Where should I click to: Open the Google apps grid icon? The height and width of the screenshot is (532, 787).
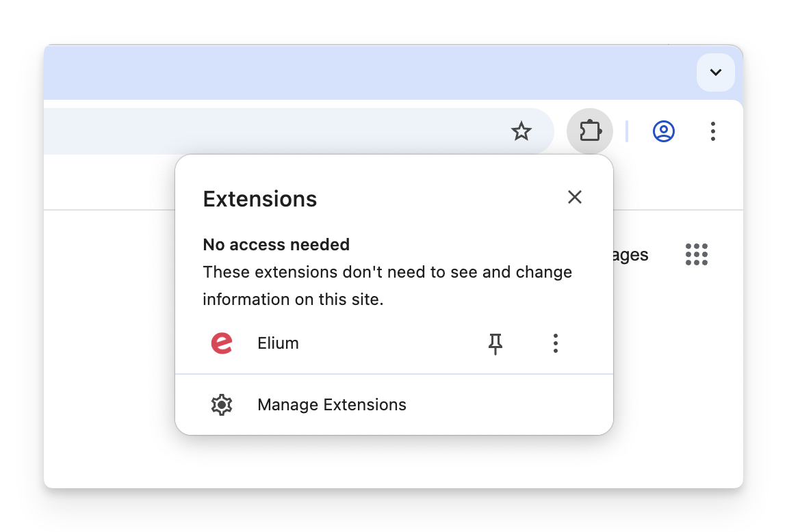pyautogui.click(x=697, y=254)
